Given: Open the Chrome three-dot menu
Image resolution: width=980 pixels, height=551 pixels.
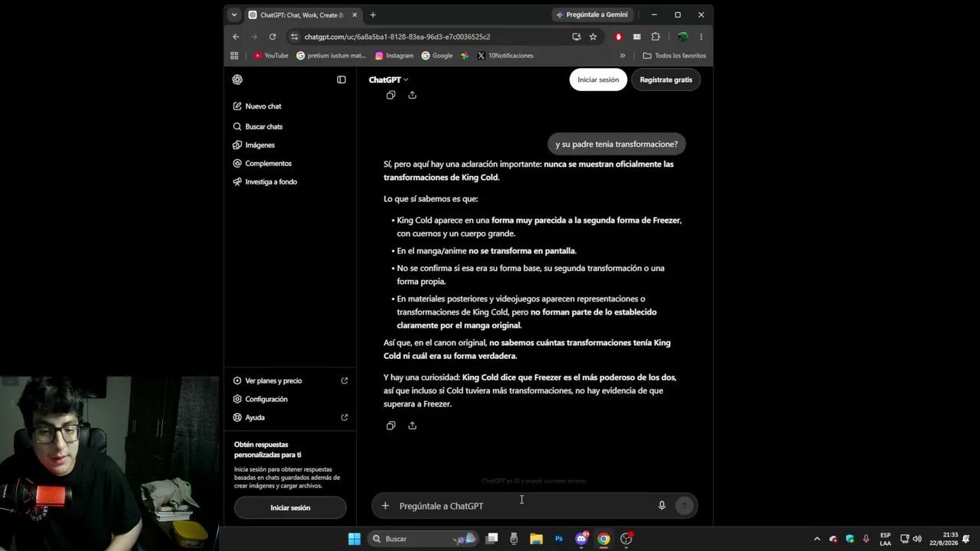Looking at the screenshot, I should tap(701, 37).
